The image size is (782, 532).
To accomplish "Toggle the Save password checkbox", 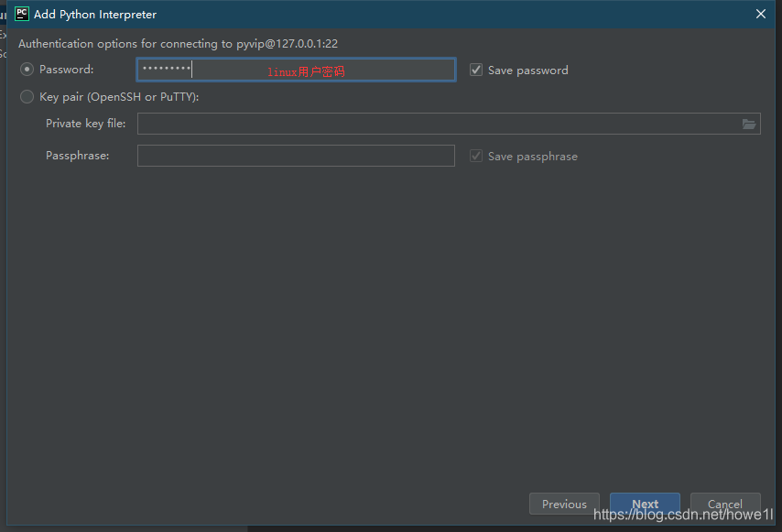I will coord(476,71).
